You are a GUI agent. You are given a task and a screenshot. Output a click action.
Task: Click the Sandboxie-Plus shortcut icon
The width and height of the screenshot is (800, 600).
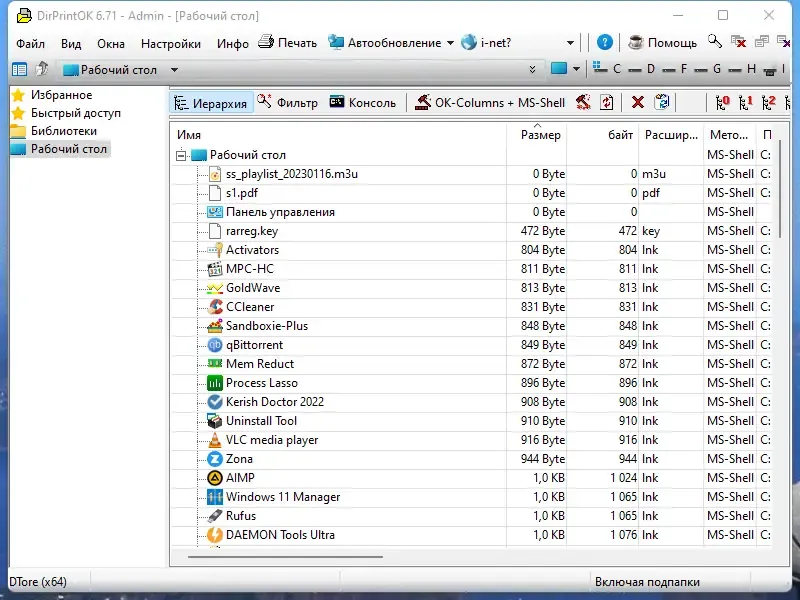(x=215, y=326)
